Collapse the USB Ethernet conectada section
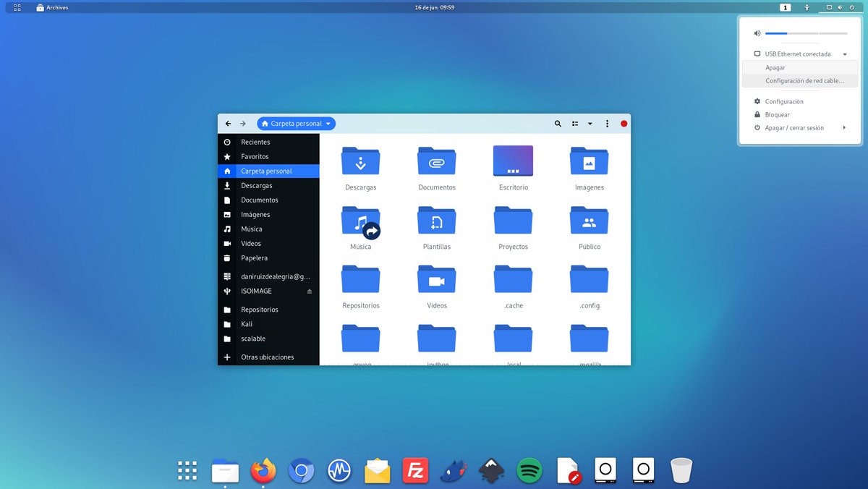This screenshot has height=489, width=868. pyautogui.click(x=800, y=54)
